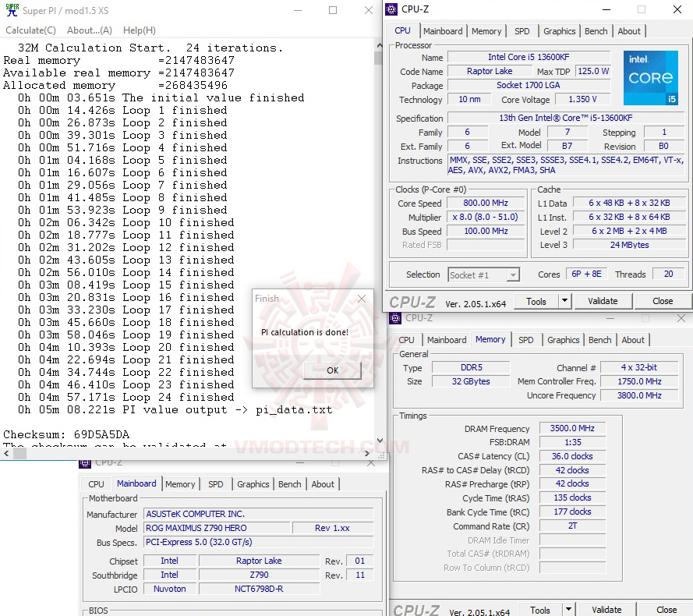The height and width of the screenshot is (616, 693).
Task: Click the Super PI icon in the title bar
Action: 11,11
